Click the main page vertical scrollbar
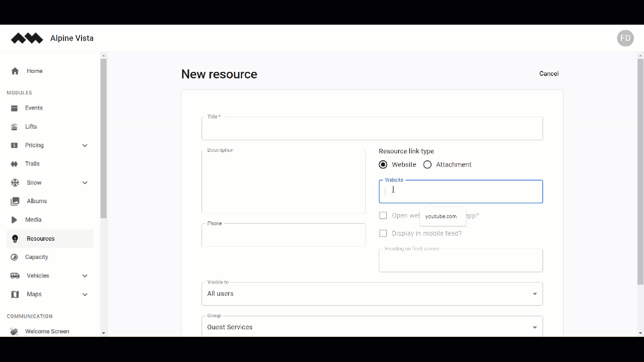The height and width of the screenshot is (362, 644). click(640, 171)
